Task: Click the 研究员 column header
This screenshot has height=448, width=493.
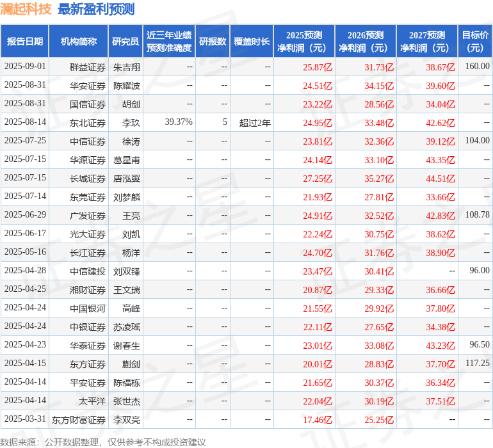Action: tap(125, 42)
